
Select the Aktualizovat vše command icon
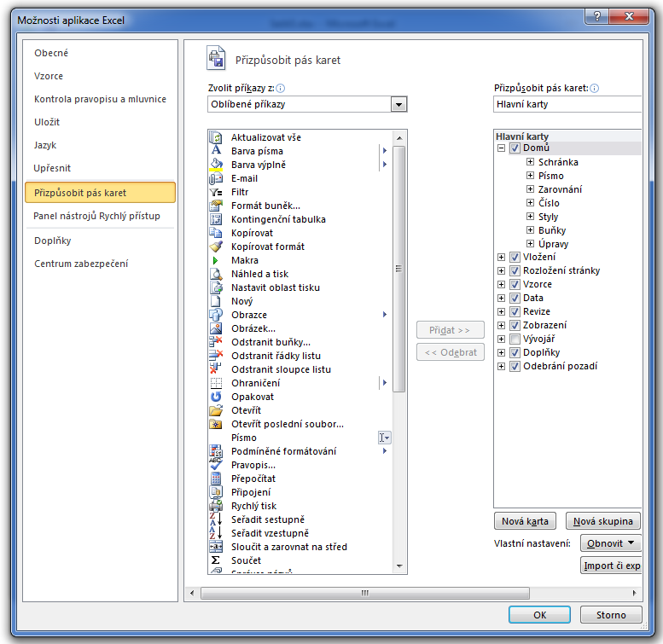tap(216, 137)
